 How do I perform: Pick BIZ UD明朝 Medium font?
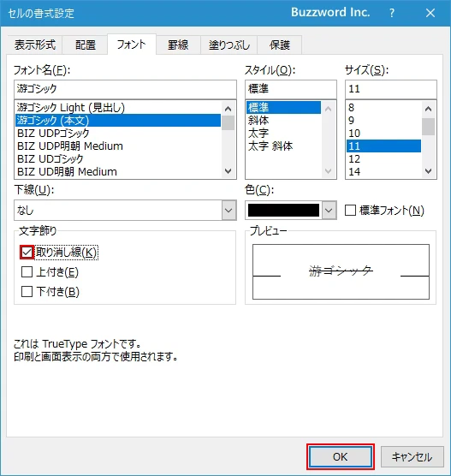coord(118,171)
